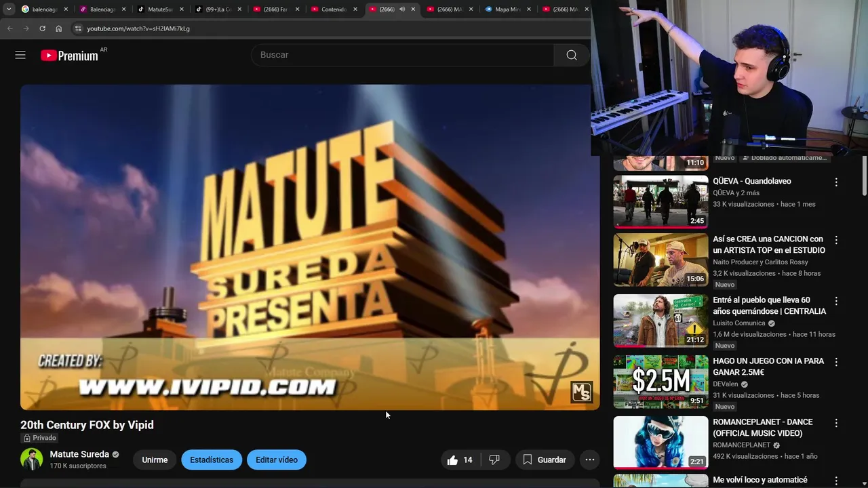Image resolution: width=868 pixels, height=488 pixels.
Task: Open more actions ellipsis below video
Action: tap(590, 460)
